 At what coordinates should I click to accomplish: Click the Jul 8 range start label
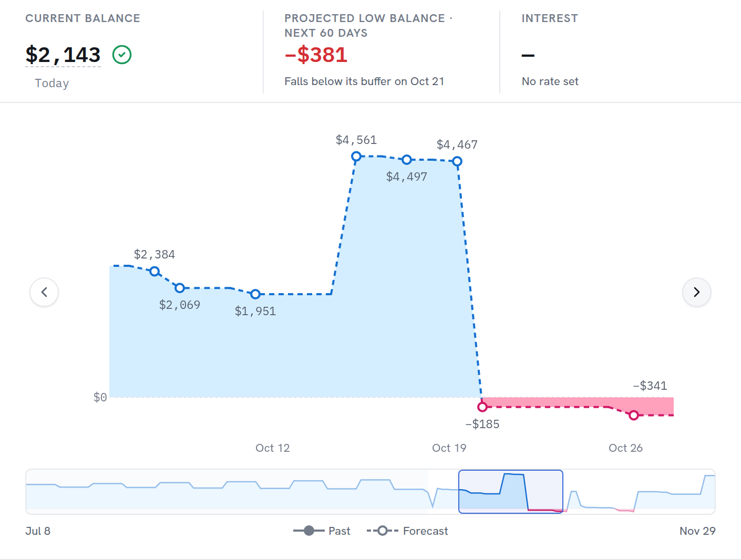[x=38, y=531]
